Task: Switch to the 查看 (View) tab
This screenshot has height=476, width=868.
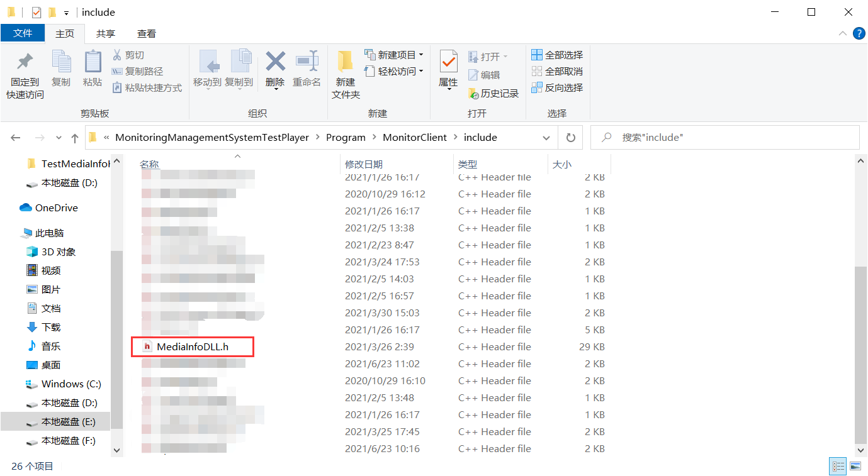Action: tap(146, 33)
